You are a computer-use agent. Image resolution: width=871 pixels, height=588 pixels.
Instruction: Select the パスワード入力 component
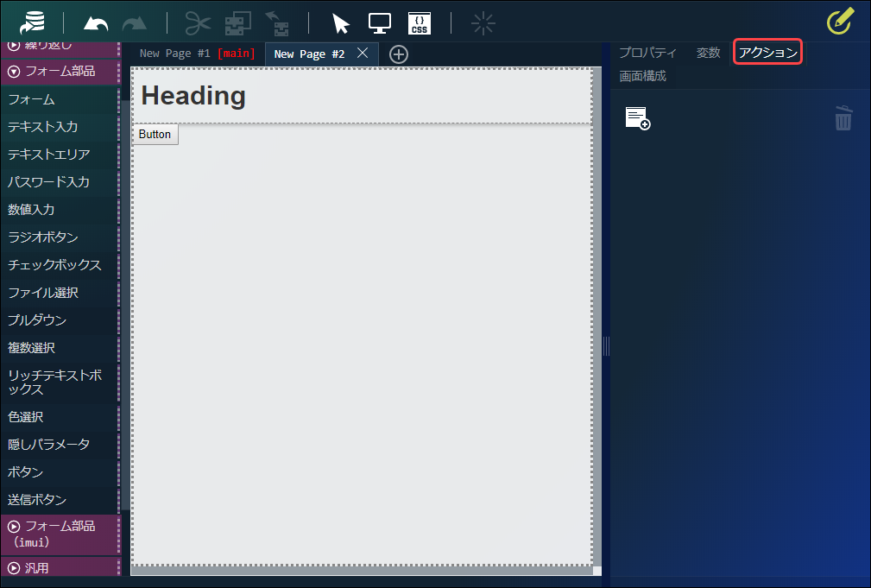tap(60, 182)
